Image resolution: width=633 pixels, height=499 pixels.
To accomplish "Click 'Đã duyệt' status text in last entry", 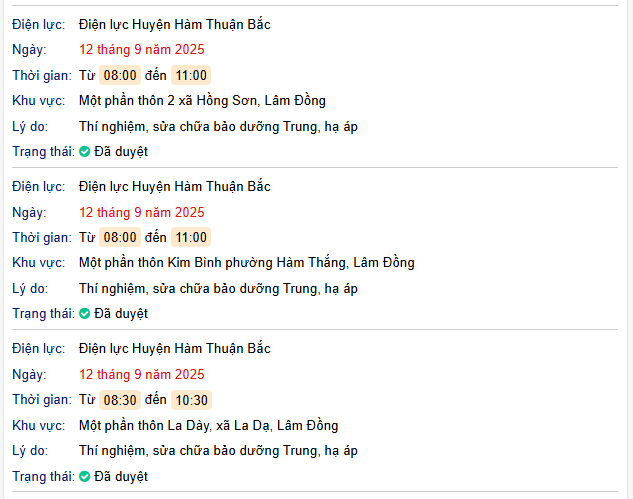I will click(x=121, y=477).
